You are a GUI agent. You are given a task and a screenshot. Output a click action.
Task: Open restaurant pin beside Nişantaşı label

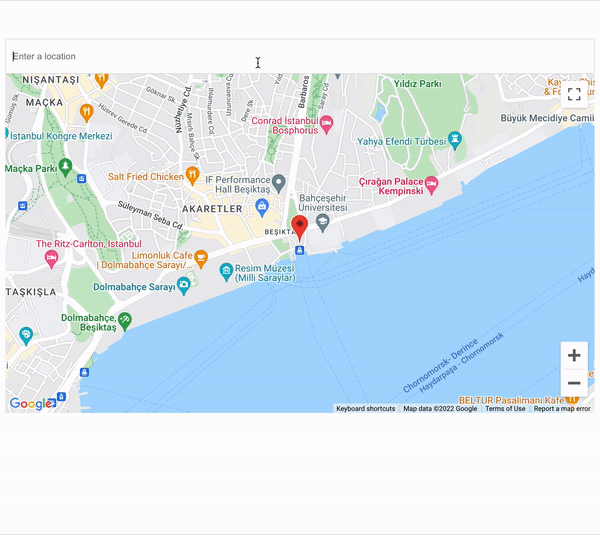coord(101,80)
